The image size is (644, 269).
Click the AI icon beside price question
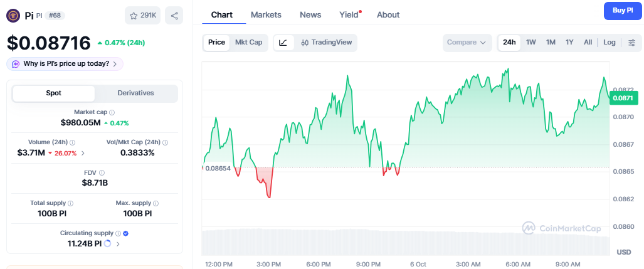(16, 64)
